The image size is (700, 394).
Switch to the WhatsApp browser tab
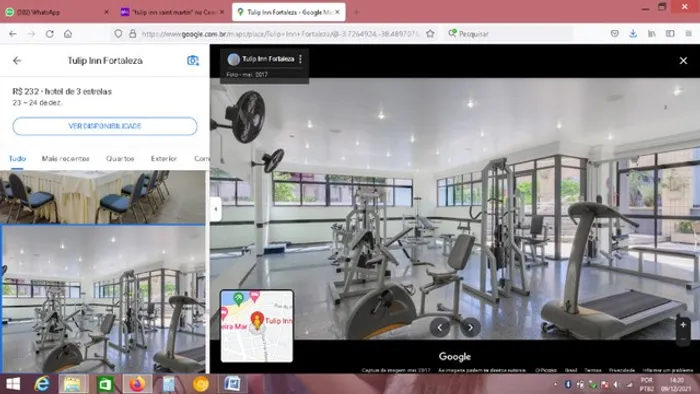click(56, 12)
